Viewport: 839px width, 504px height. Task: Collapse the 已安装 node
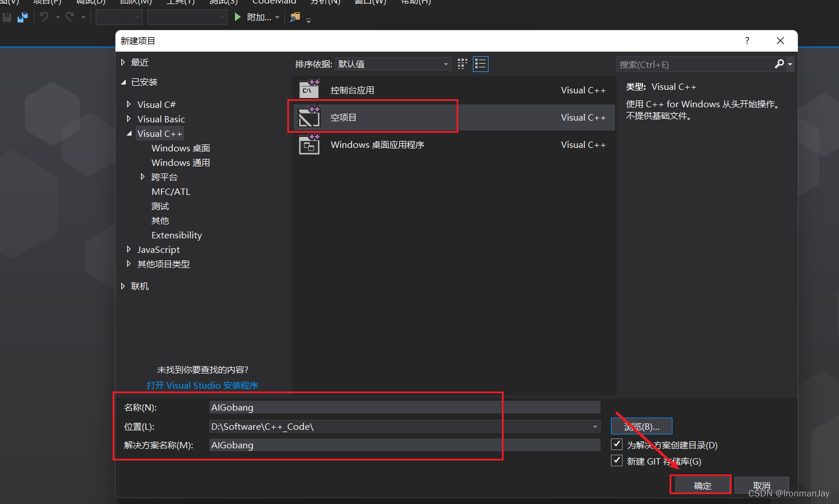pyautogui.click(x=123, y=82)
